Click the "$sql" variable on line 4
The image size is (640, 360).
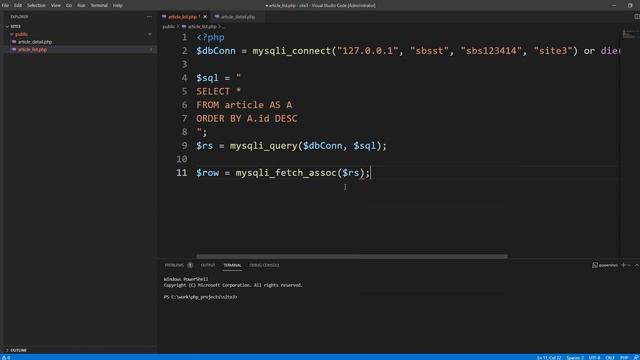click(207, 78)
